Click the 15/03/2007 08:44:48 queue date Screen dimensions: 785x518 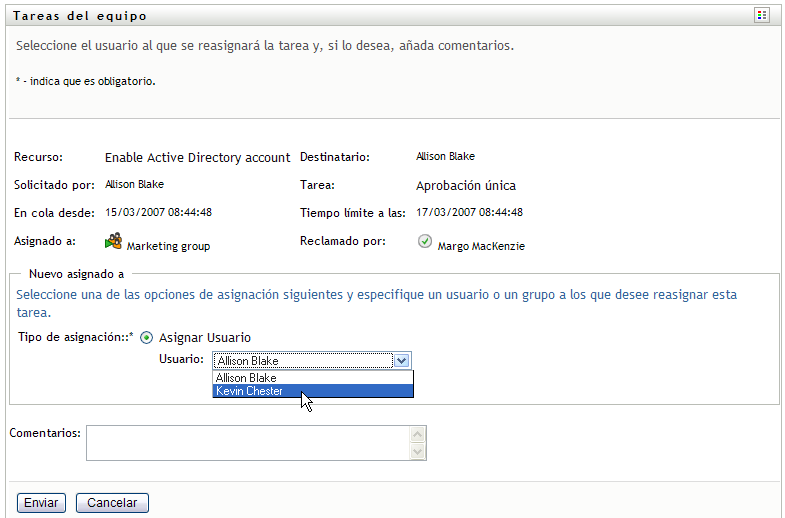(x=158, y=212)
